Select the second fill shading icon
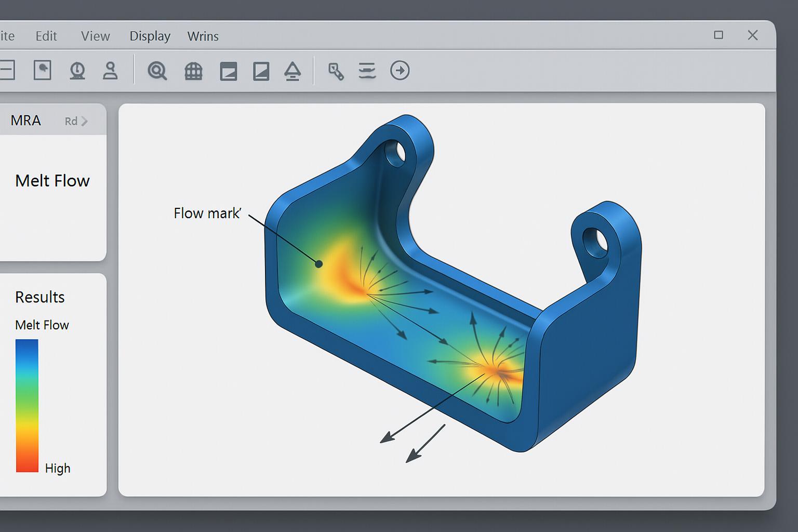The width and height of the screenshot is (798, 532). click(261, 71)
